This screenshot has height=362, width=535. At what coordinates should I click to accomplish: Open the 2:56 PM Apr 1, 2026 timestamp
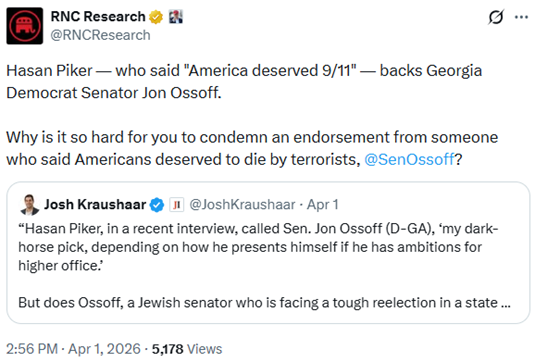(73, 349)
